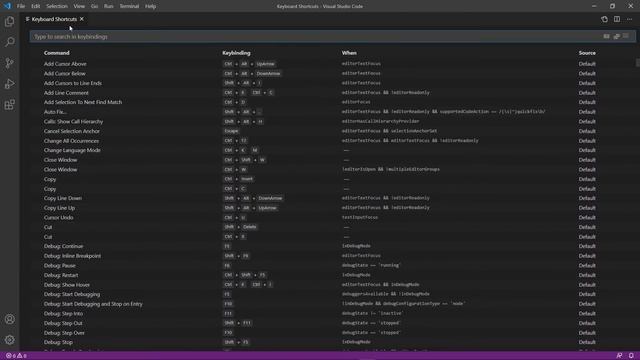Select the Add Line Comment row
The image size is (640, 360).
[332, 93]
